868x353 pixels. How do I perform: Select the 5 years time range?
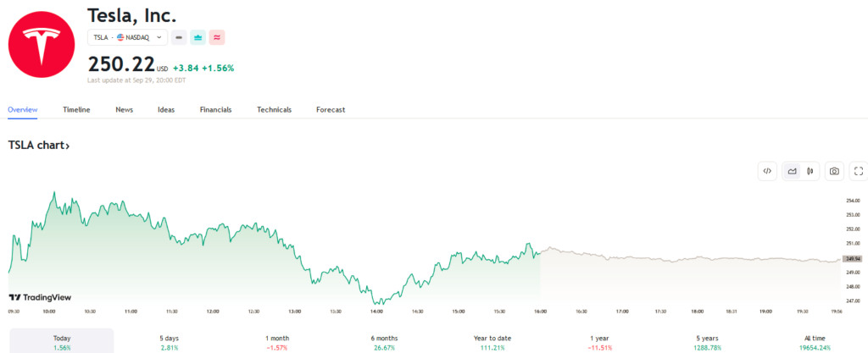coord(707,343)
